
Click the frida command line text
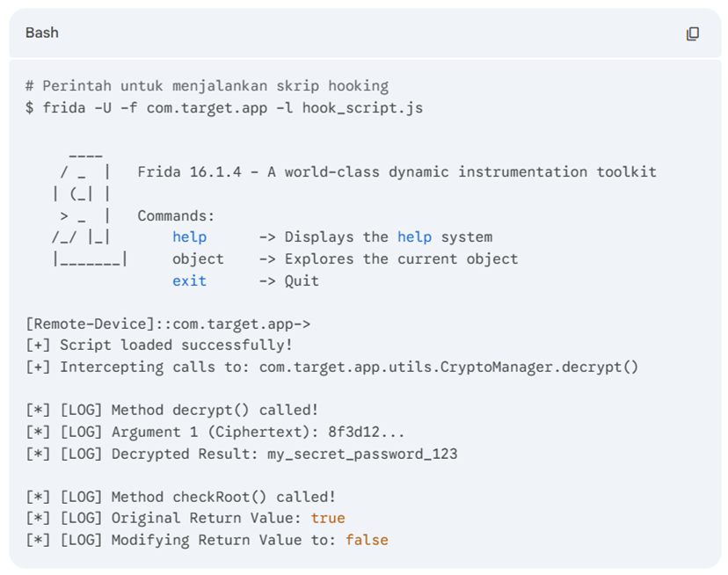pyautogui.click(x=224, y=108)
